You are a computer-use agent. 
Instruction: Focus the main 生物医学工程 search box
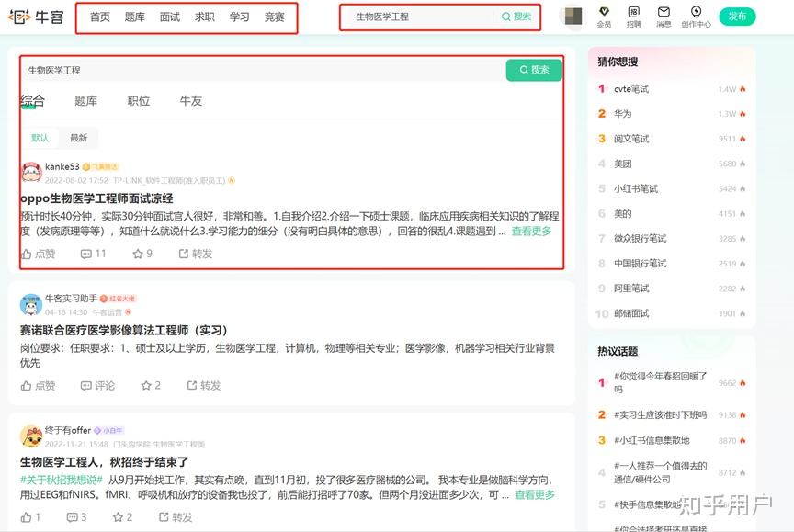tap(264, 70)
